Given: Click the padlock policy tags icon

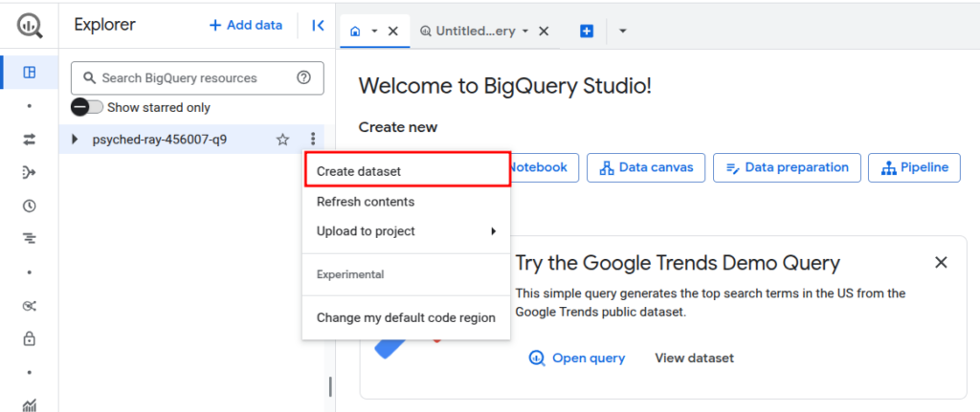Looking at the screenshot, I should click(x=30, y=339).
